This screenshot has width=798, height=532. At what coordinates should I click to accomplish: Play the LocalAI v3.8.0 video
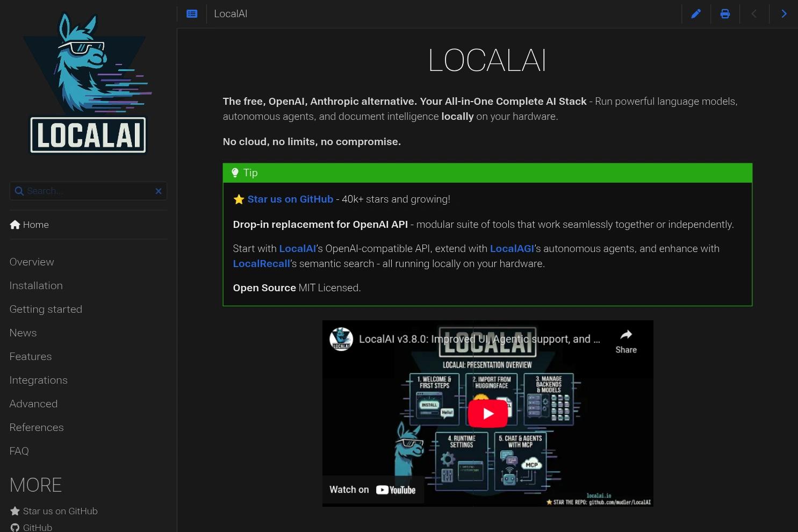[488, 413]
